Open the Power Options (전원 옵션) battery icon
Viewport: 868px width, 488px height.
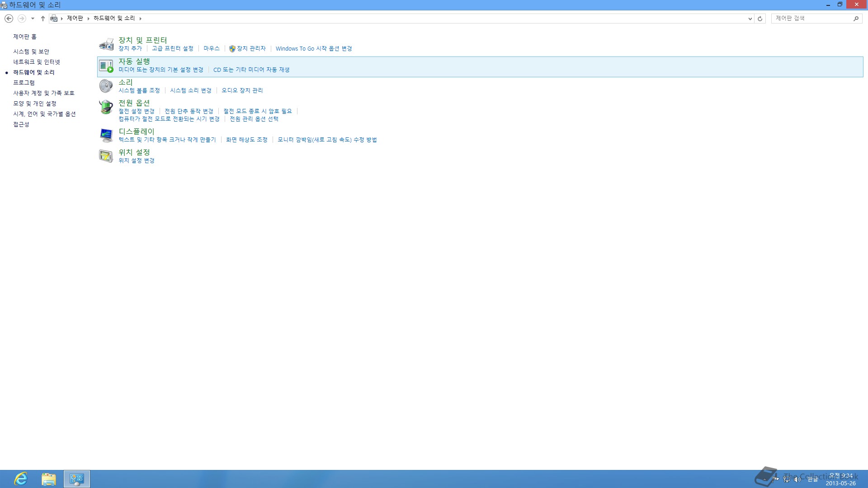(106, 107)
